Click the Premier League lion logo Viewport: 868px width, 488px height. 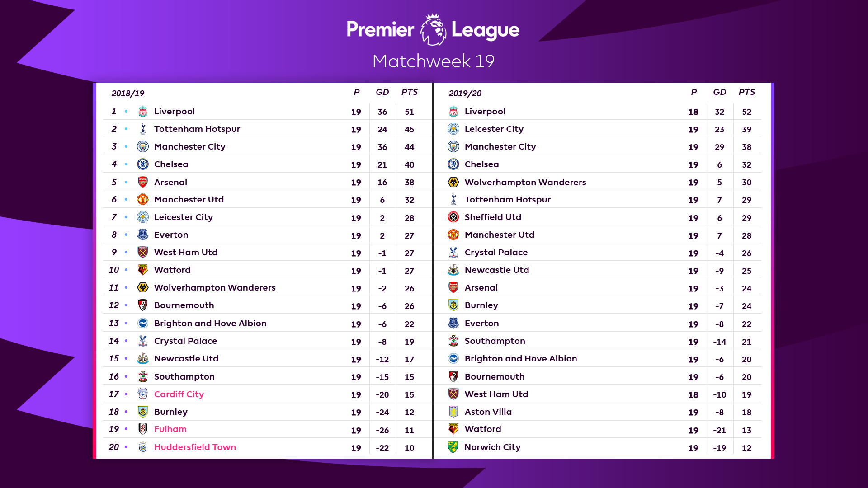(x=433, y=30)
